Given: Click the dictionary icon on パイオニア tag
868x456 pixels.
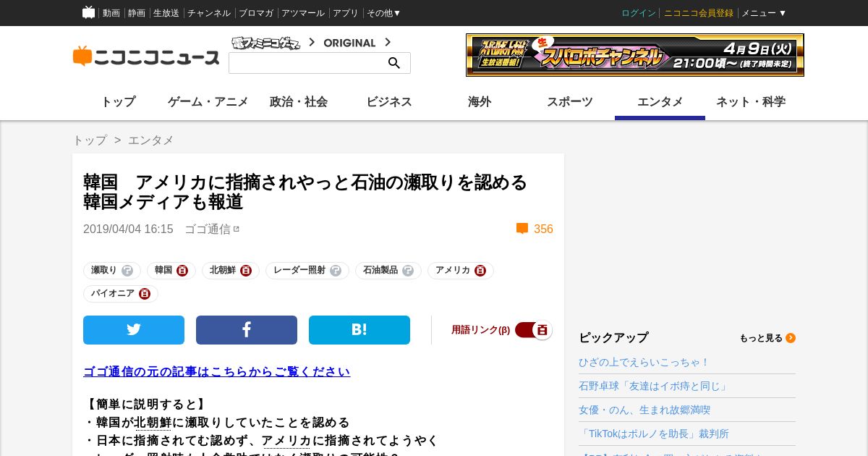Looking at the screenshot, I should pyautogui.click(x=145, y=294).
